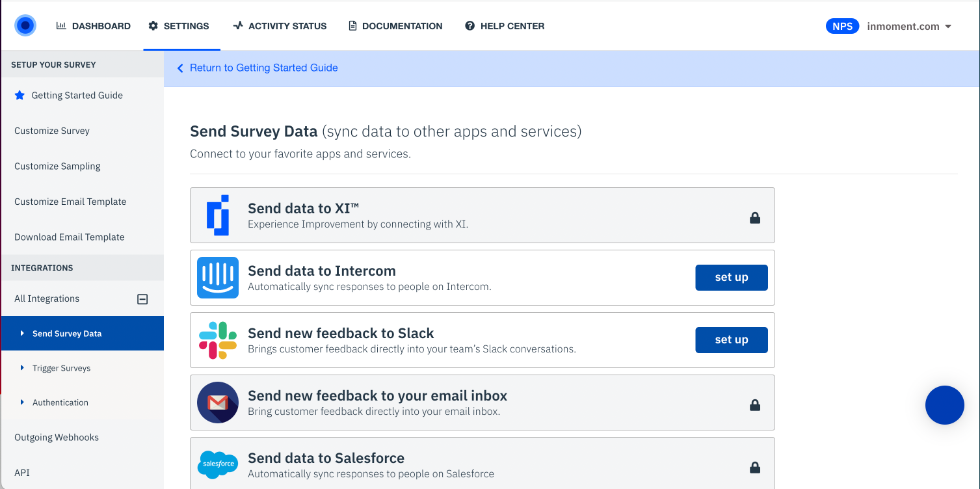Image resolution: width=980 pixels, height=489 pixels.
Task: Click the arrow beside Send Survey Data
Action: [x=22, y=334]
